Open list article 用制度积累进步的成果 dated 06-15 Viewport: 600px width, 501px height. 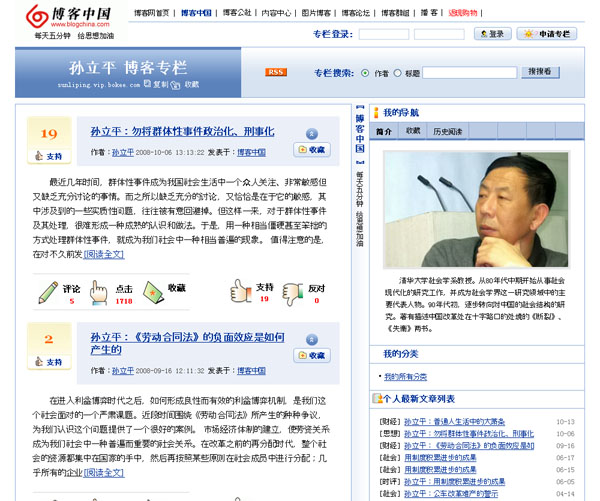440,469
